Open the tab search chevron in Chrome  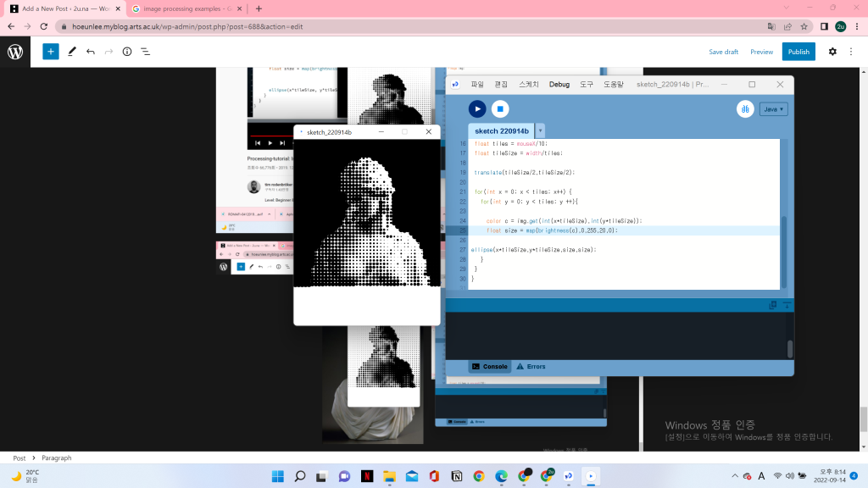(x=786, y=8)
